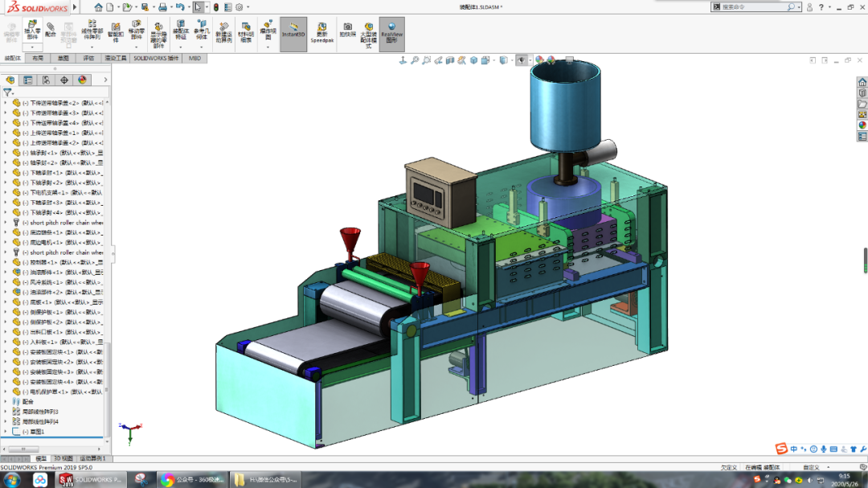This screenshot has height=488, width=868.
Task: Click the New Motion Study tool
Action: click(x=223, y=33)
